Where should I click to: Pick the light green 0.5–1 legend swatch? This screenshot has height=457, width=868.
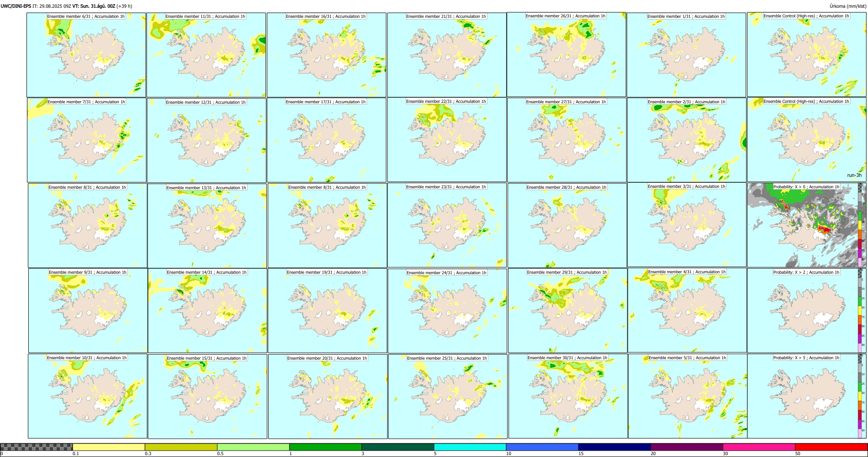coord(253,447)
